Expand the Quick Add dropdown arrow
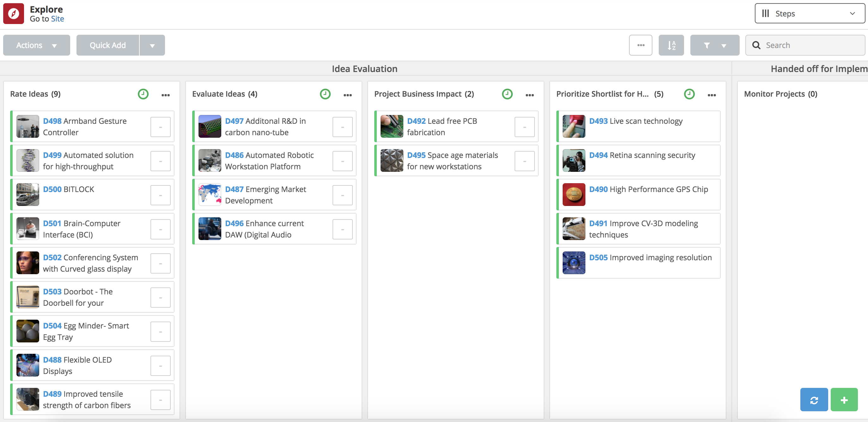 click(152, 45)
